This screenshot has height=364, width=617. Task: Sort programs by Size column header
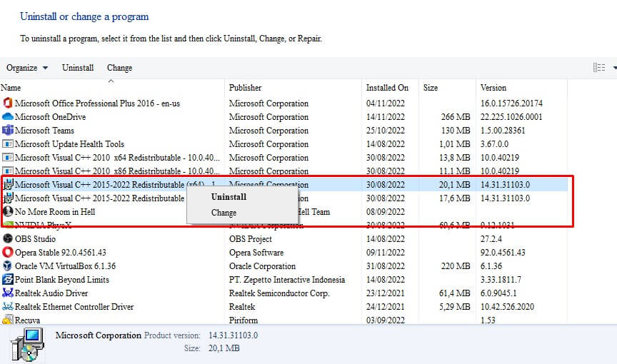[x=431, y=88]
